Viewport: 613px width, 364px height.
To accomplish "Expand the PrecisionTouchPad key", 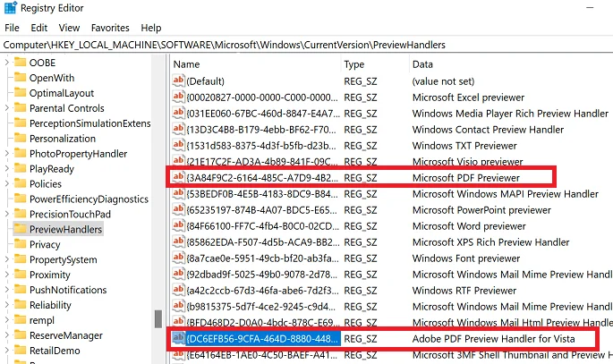I will [x=6, y=214].
